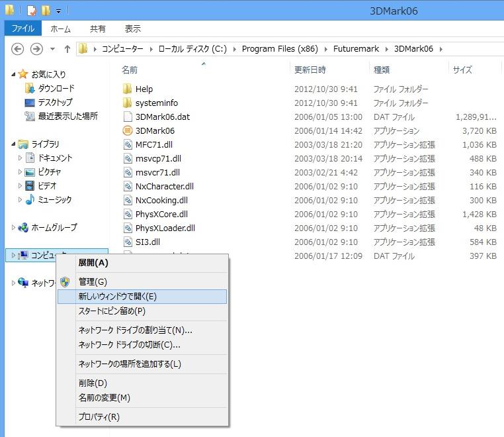Click the Properties quick access icon
This screenshot has height=437, width=504.
tap(32, 11)
